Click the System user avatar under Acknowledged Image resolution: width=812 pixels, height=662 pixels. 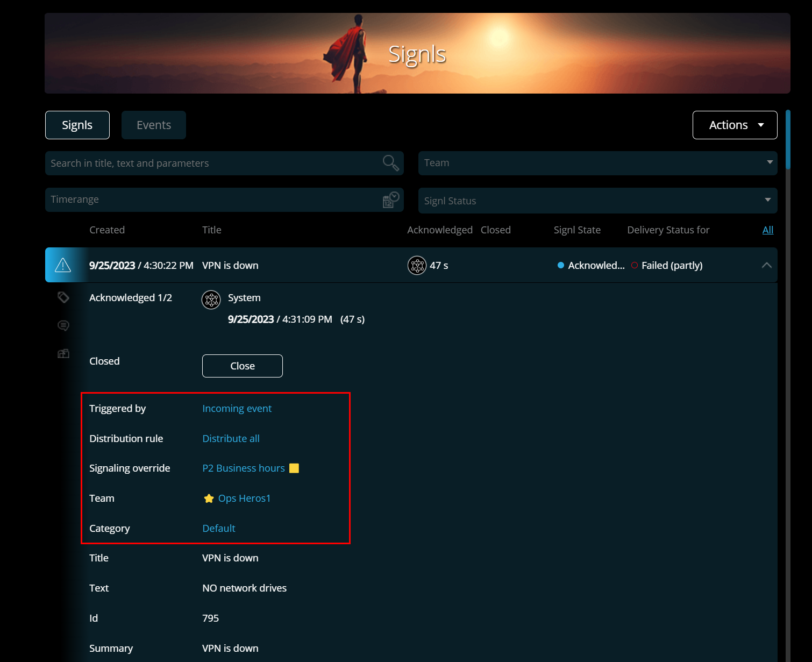click(x=211, y=300)
